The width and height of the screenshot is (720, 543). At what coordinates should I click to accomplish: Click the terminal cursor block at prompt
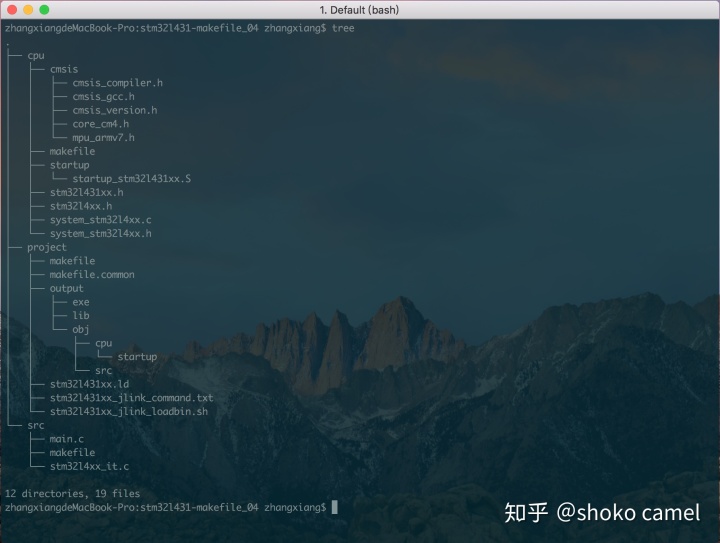click(x=335, y=507)
